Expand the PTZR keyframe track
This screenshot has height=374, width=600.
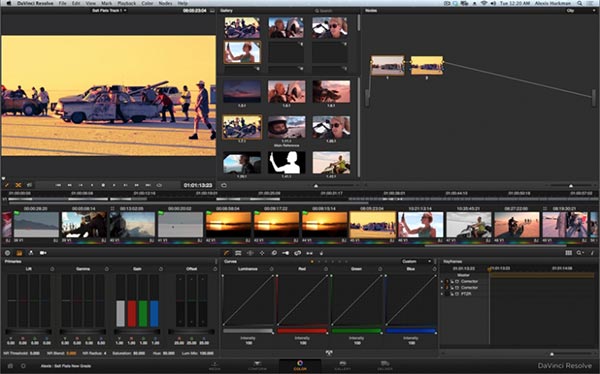pos(442,294)
